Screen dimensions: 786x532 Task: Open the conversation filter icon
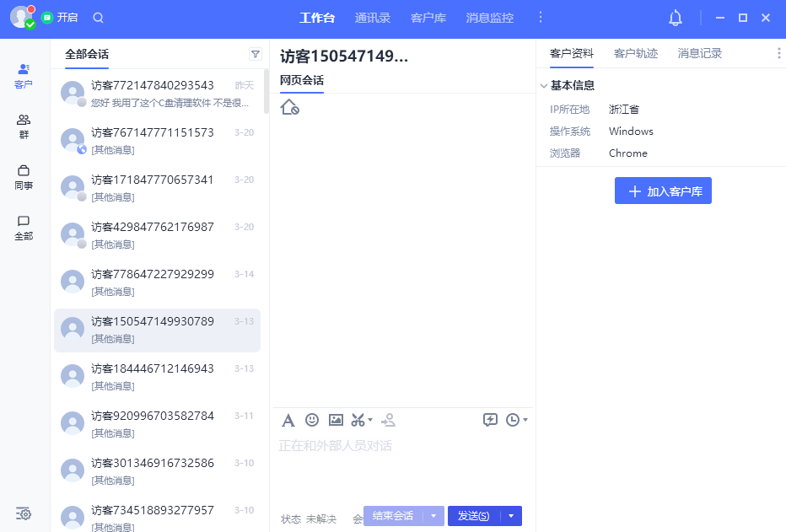pyautogui.click(x=256, y=53)
